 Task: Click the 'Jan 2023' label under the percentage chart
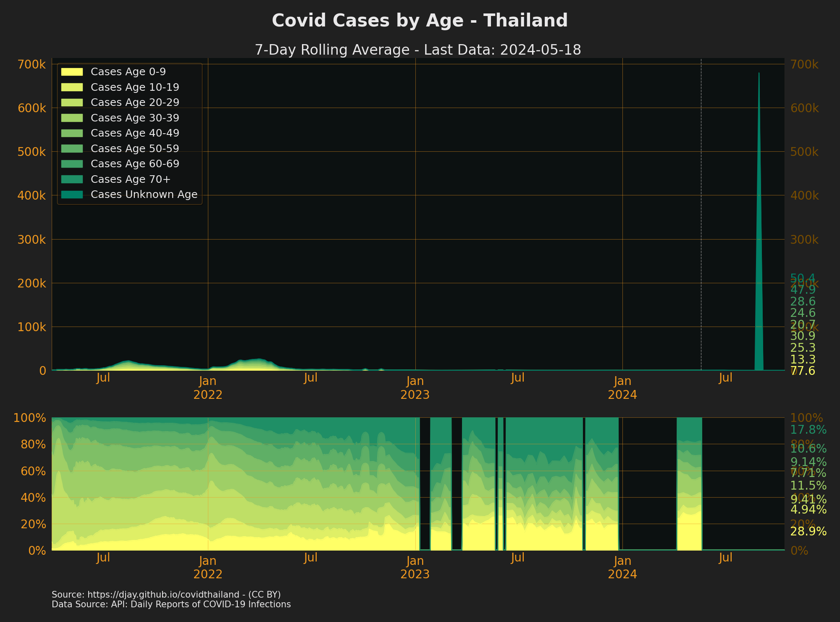click(415, 567)
